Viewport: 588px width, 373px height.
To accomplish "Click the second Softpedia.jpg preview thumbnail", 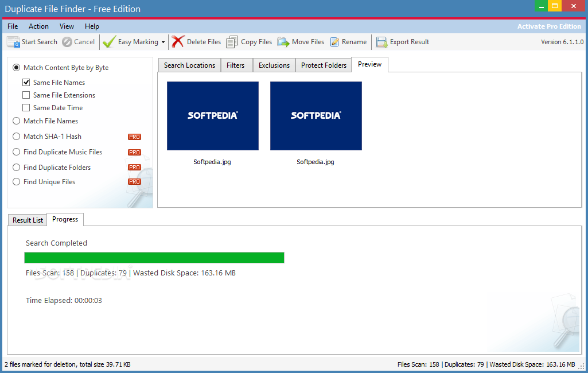I will [316, 116].
